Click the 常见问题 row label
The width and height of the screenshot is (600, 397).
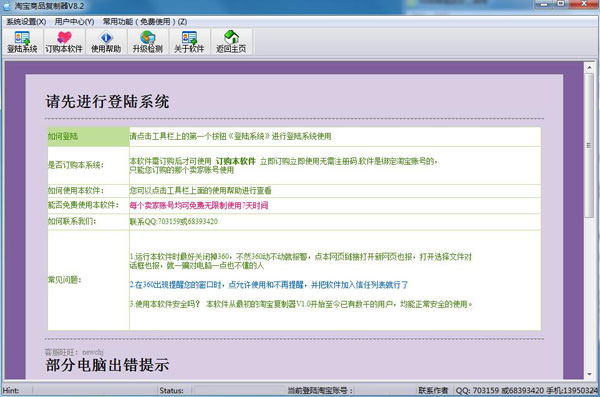tap(64, 280)
